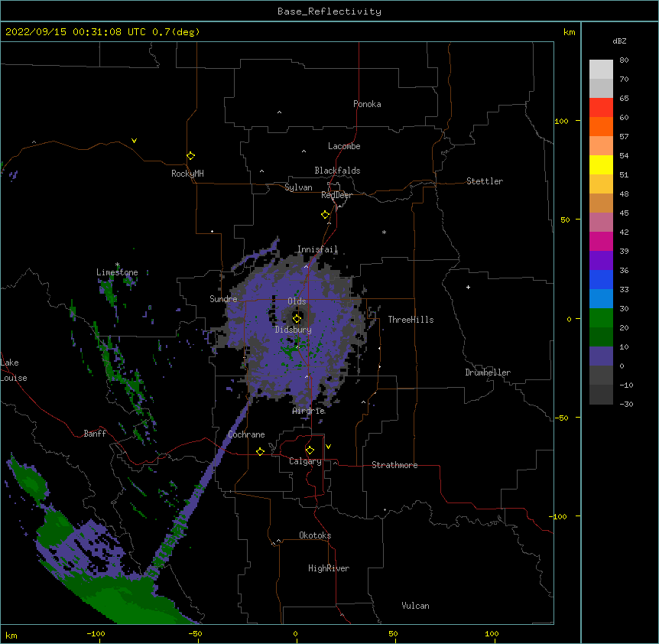Click the asterisk marker above Limestone label
The width and height of the screenshot is (659, 644).
pos(117,265)
